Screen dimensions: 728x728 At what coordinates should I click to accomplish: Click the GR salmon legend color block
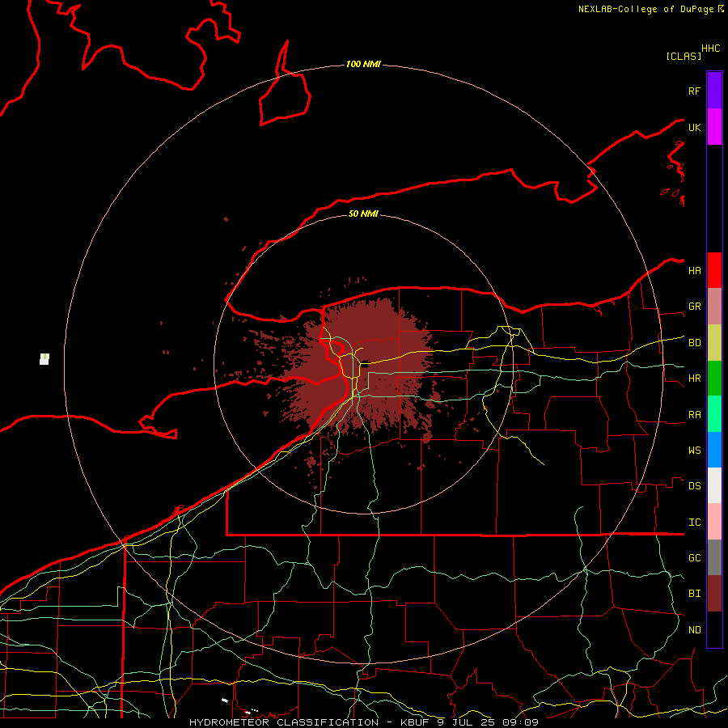click(x=714, y=307)
